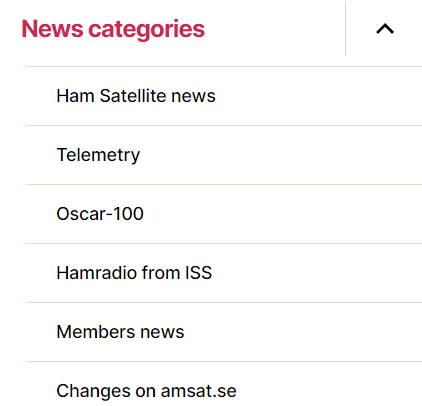Hide category list with caret icon
Image resolution: width=422 pixels, height=406 pixels.
coord(385,29)
